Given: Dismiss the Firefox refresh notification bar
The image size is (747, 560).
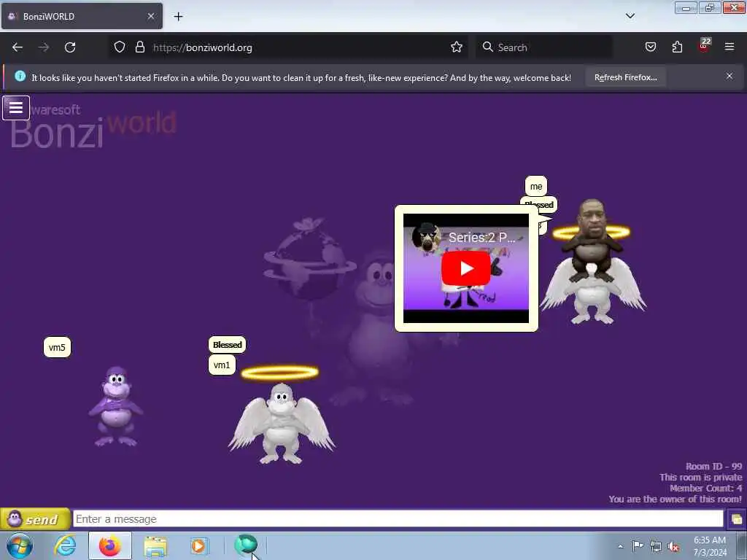Looking at the screenshot, I should (x=729, y=76).
